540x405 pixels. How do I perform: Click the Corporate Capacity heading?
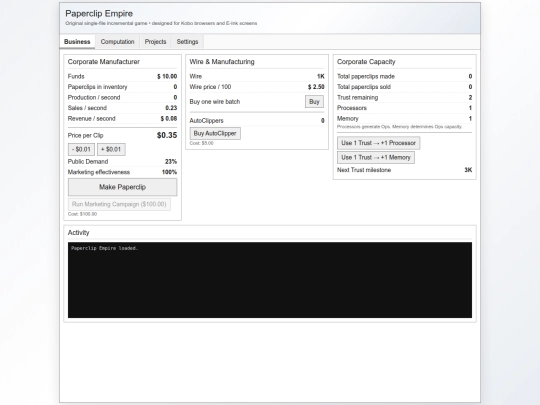pos(366,62)
